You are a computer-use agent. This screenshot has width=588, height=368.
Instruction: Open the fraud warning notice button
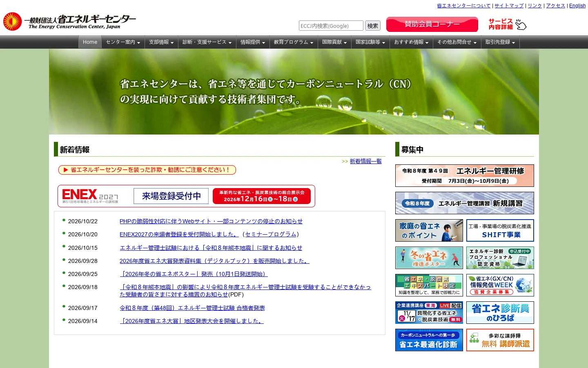click(x=147, y=170)
